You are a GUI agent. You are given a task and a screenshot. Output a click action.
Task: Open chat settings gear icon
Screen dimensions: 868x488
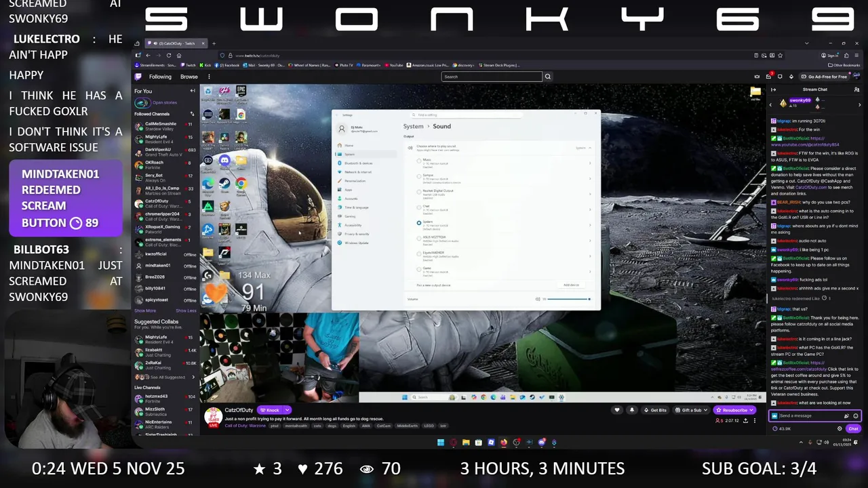[840, 428]
